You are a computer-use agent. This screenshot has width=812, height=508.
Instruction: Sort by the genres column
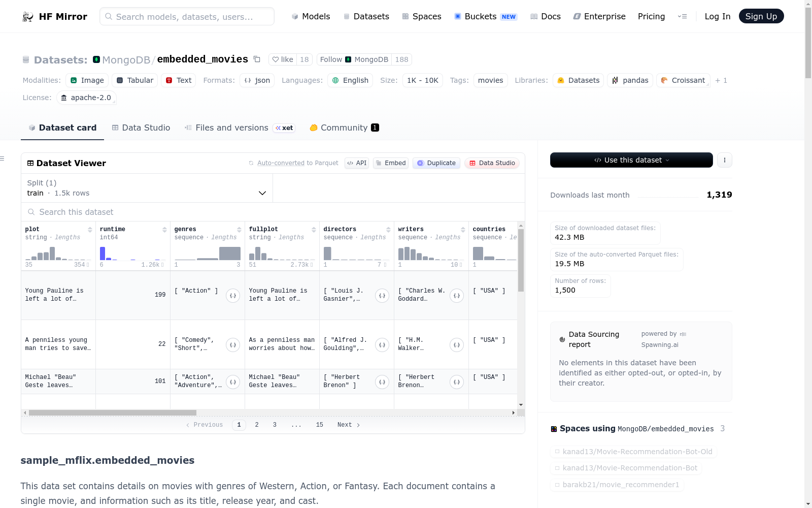click(239, 230)
